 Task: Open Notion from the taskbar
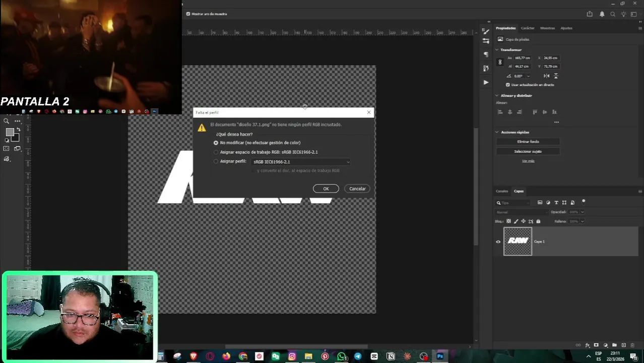coord(391,356)
